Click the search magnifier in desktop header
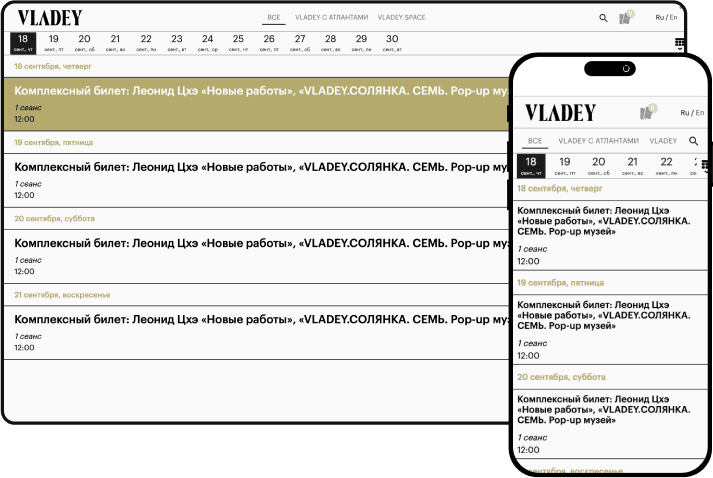Screen dimensions: 713x478 (x=603, y=18)
